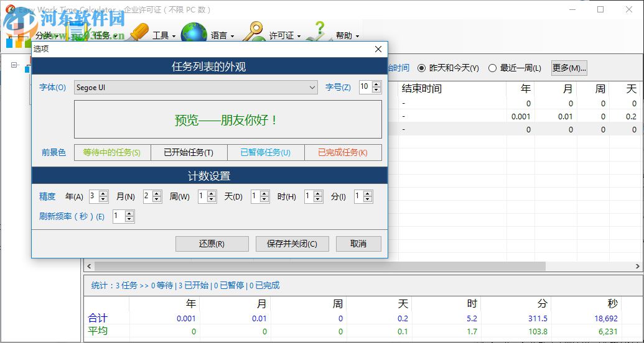Click the 刷新频率 input field

[119, 217]
